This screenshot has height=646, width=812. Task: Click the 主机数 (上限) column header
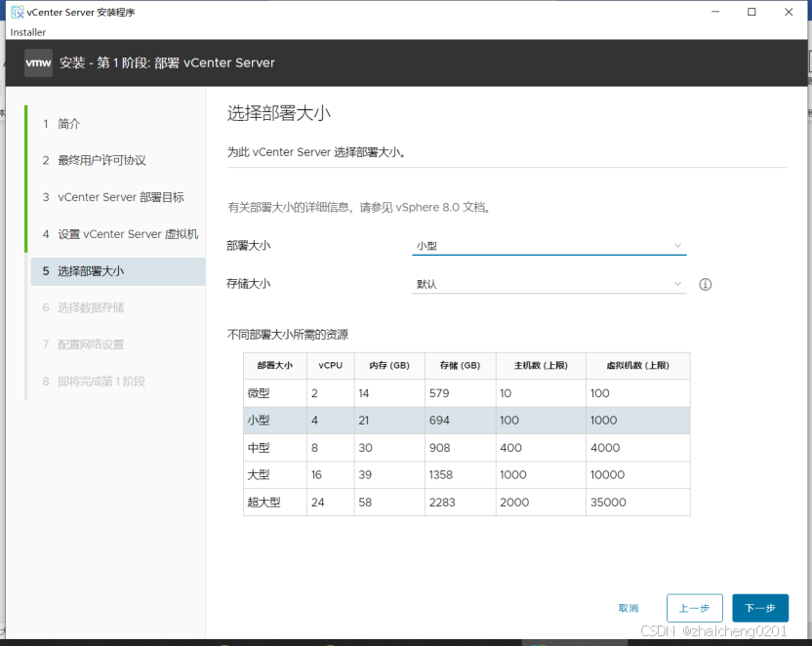[x=541, y=365]
